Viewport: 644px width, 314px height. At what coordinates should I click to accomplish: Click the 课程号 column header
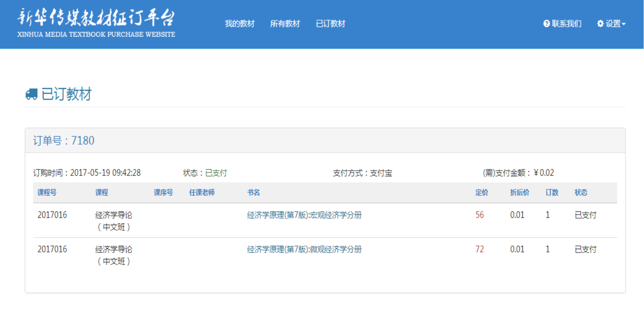(x=47, y=193)
